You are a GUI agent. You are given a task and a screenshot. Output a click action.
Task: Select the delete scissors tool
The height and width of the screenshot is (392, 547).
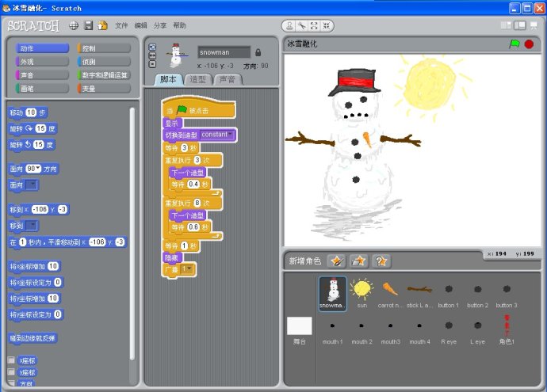click(x=302, y=25)
